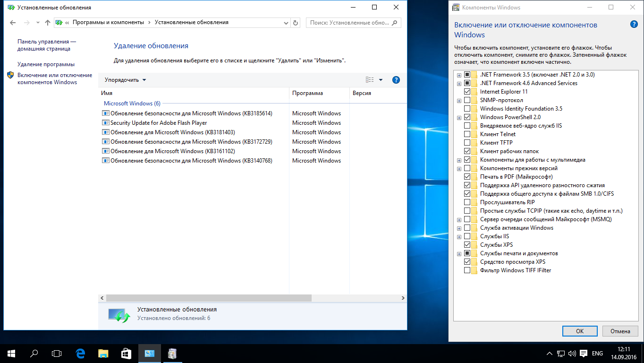Sort updates by Версия column header
644x363 pixels.
378,93
